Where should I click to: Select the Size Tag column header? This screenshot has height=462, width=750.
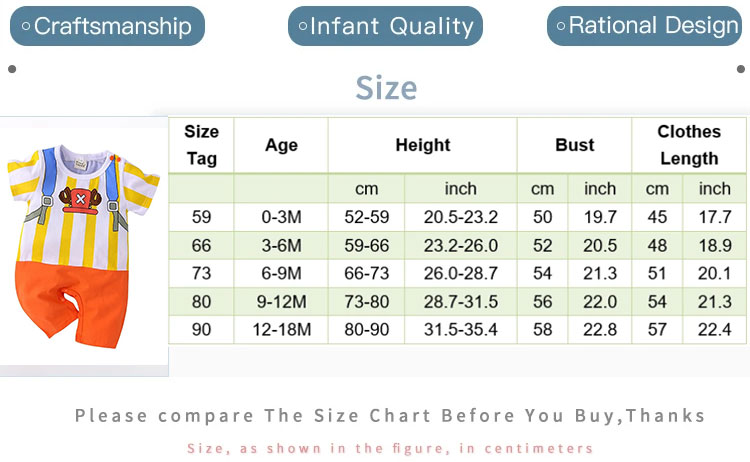[x=201, y=145]
